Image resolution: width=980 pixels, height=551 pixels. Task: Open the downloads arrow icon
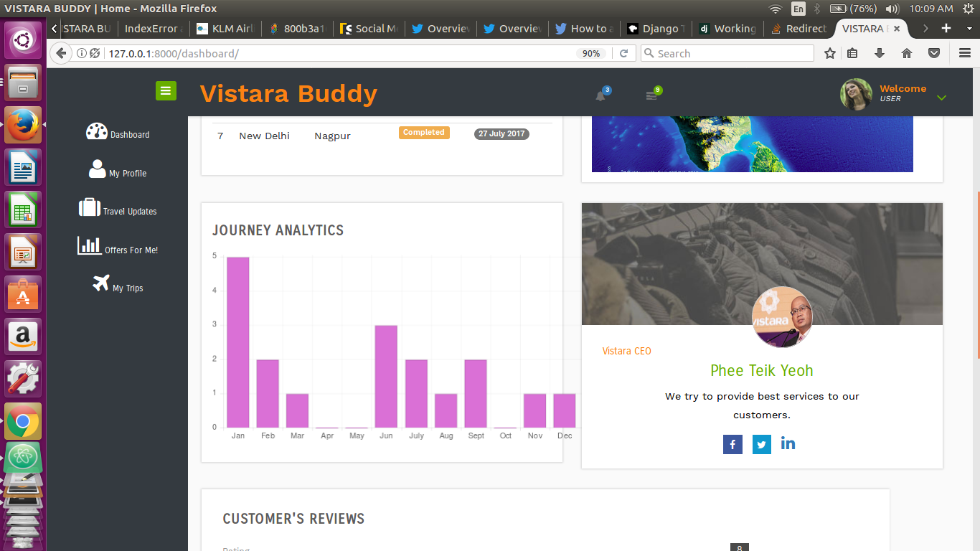pyautogui.click(x=880, y=53)
